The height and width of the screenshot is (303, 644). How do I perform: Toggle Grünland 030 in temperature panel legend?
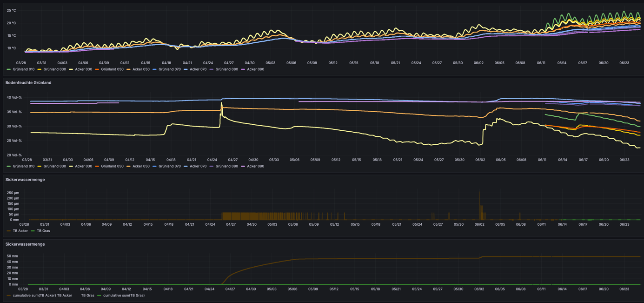point(54,69)
